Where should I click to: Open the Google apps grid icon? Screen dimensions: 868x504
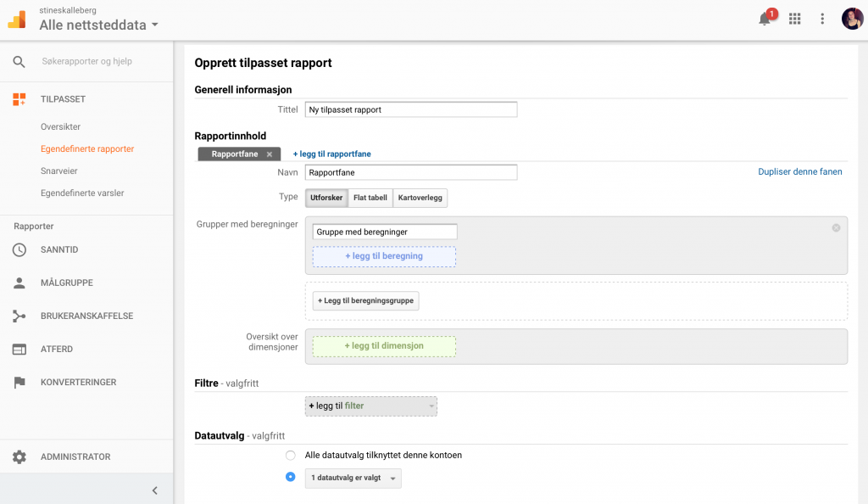795,19
